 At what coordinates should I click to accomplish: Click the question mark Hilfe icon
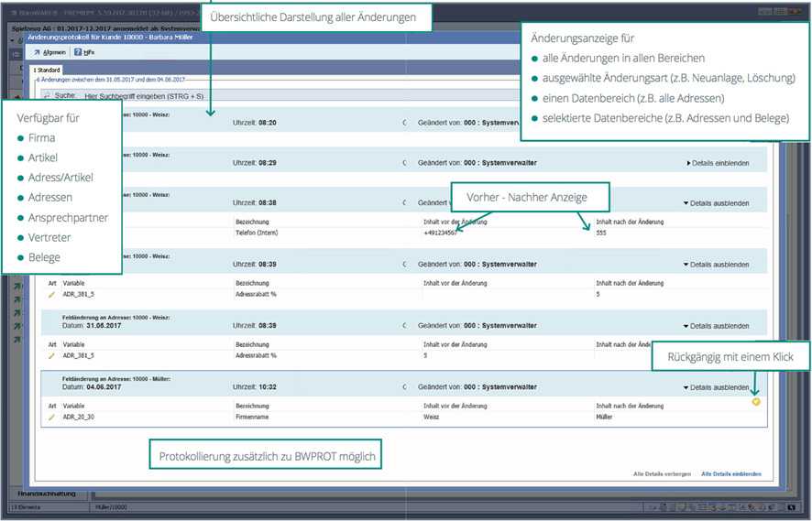click(x=78, y=52)
